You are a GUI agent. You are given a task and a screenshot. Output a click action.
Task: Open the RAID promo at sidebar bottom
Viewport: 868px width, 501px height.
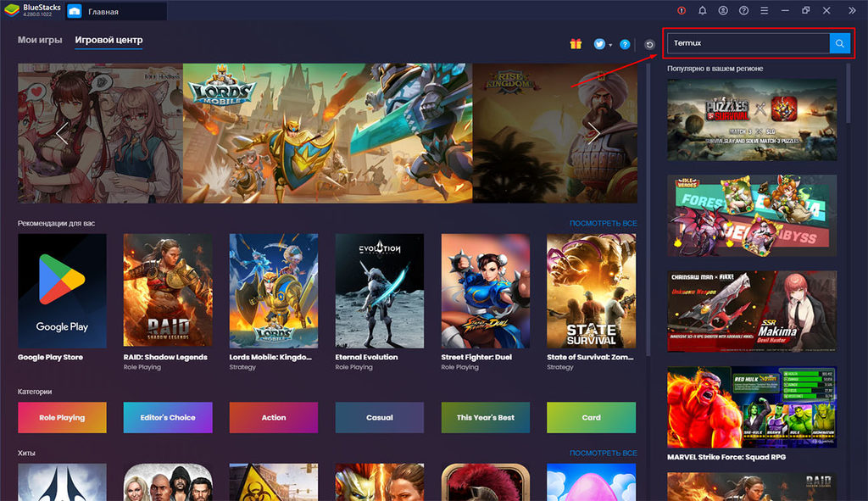[x=752, y=487]
